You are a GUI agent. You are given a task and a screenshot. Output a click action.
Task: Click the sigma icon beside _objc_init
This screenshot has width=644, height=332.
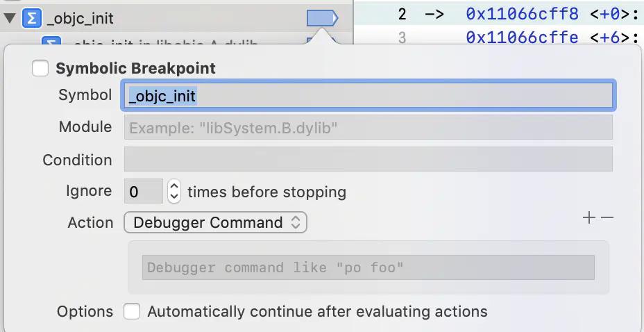(32, 18)
